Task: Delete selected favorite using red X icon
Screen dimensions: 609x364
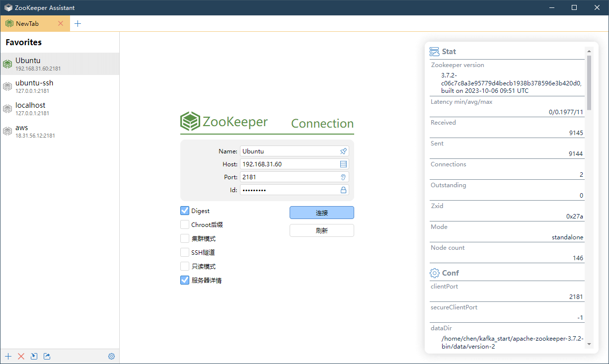Action: tap(21, 356)
